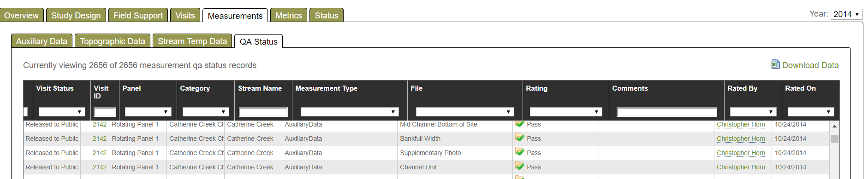Open the Auxiliary Data sub-tab
This screenshot has height=179, width=868.
click(42, 41)
